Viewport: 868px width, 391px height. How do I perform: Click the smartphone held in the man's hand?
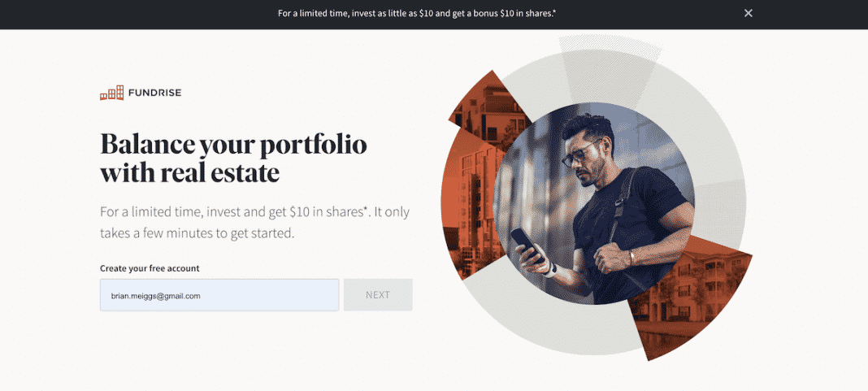[x=527, y=245]
